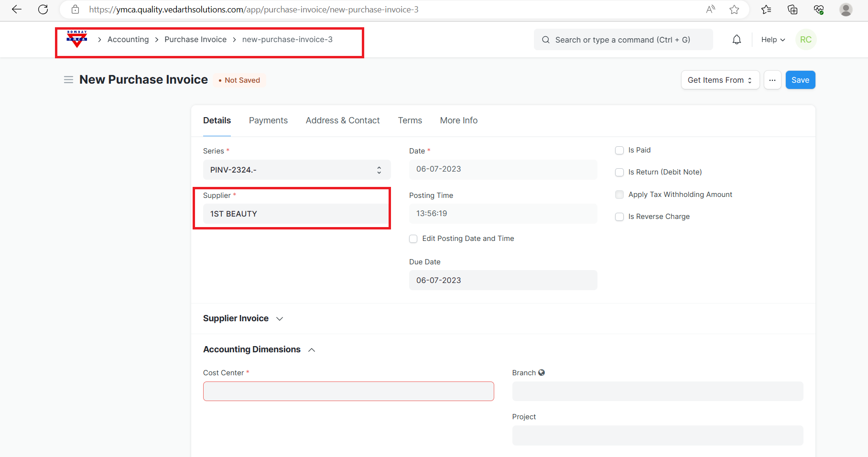Tick Edit Posting Date and Time

[413, 239]
